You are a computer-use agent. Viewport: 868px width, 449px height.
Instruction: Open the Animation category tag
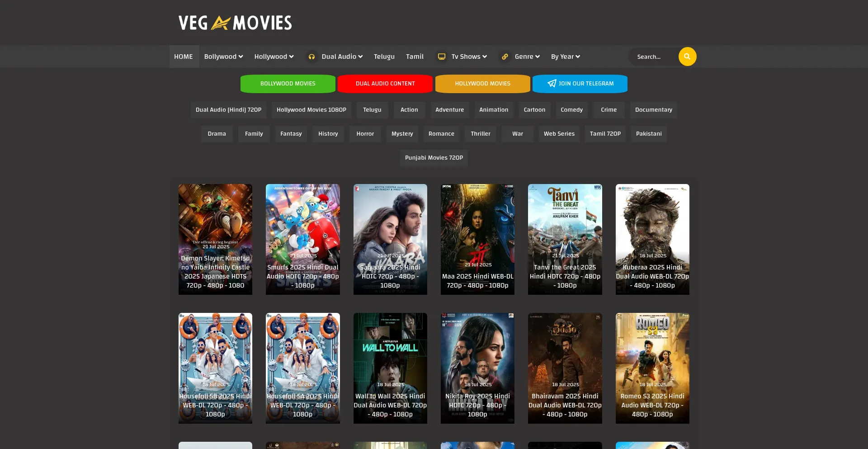click(x=494, y=110)
